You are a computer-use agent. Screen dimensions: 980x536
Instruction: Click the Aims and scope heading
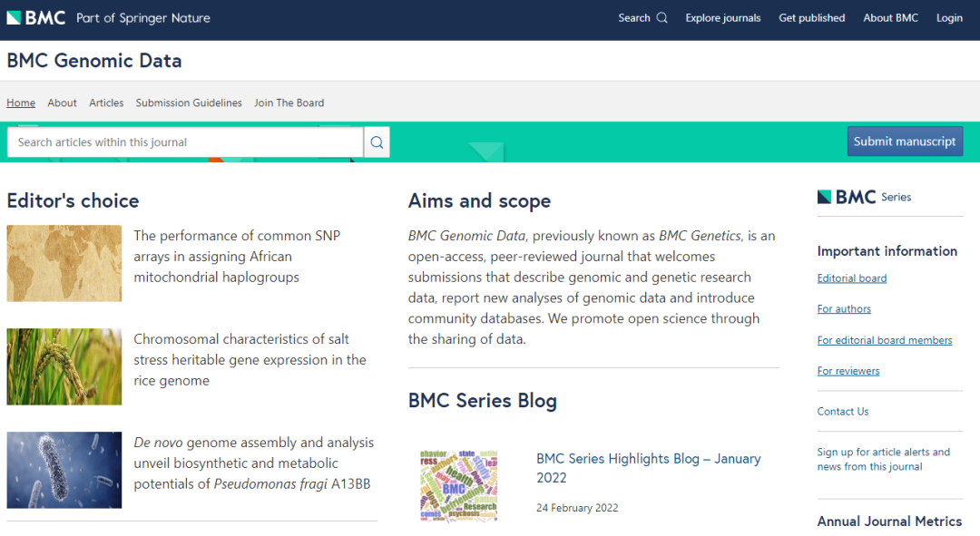coord(479,200)
